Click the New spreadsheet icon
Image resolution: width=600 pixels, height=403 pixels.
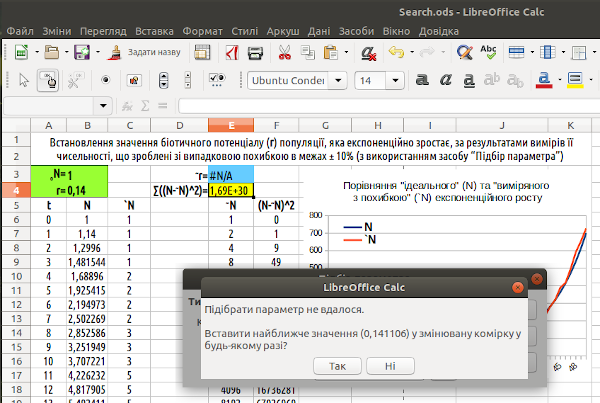tap(22, 52)
